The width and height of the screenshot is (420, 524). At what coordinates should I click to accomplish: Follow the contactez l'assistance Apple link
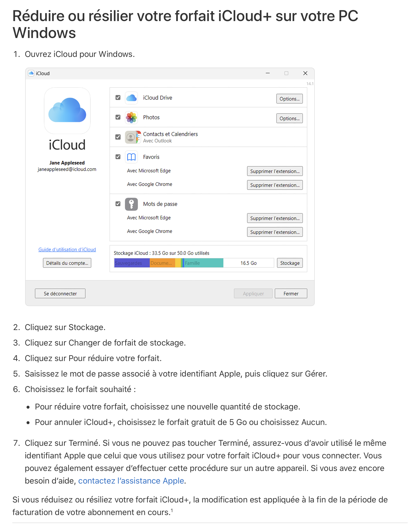131,481
